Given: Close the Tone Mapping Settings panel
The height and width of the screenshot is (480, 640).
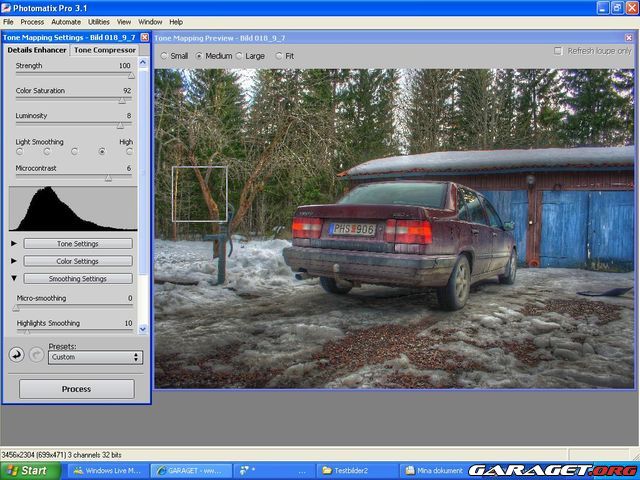Looking at the screenshot, I should (x=144, y=37).
